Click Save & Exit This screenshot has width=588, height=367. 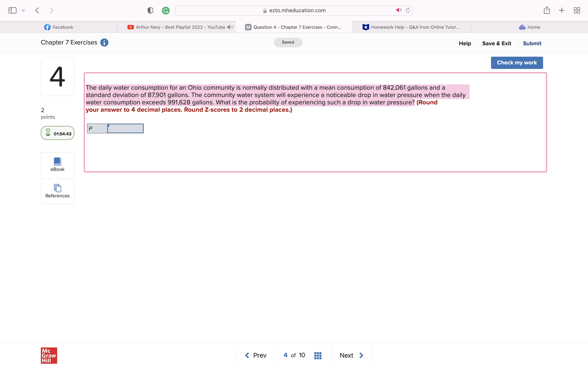(496, 43)
